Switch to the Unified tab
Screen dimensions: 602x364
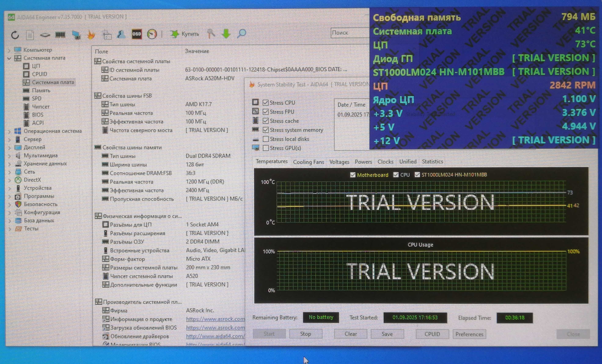[x=408, y=161]
